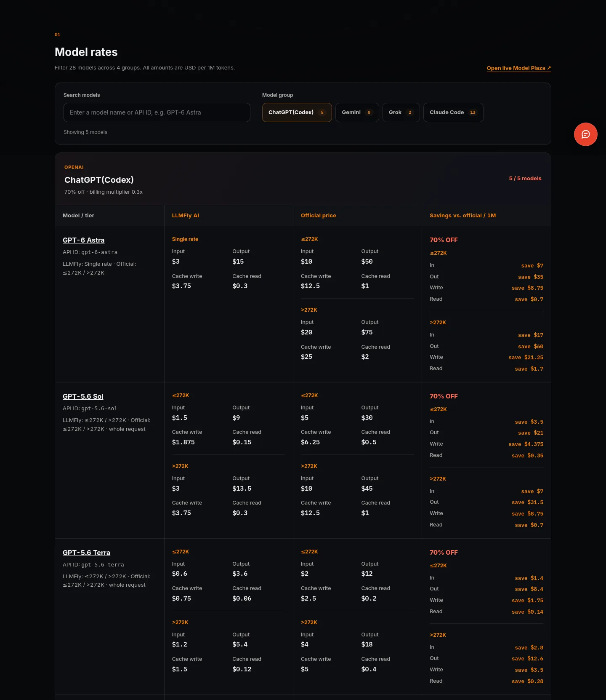Click GPT-5.6 Terra 'save $0.28' value

point(527,681)
